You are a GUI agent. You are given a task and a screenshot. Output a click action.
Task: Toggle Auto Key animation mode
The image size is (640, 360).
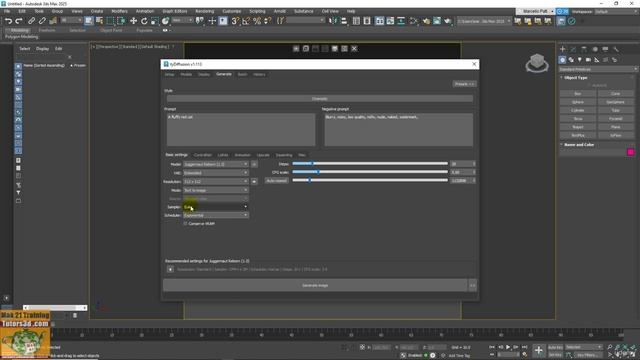click(556, 347)
